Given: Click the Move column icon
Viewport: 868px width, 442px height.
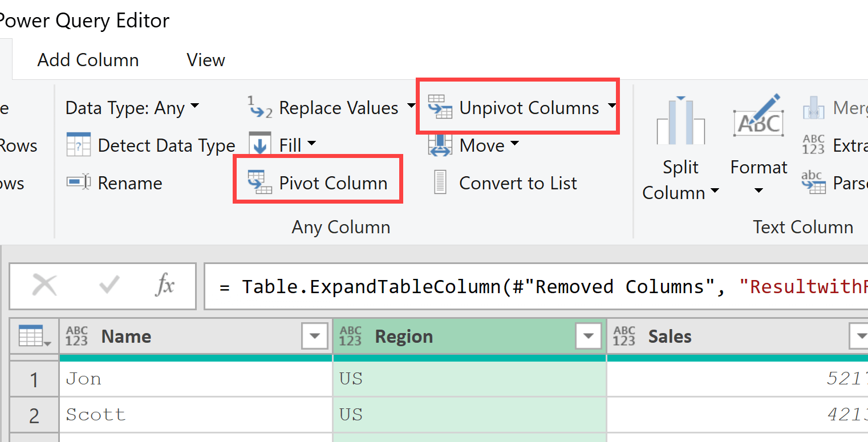Looking at the screenshot, I should [x=440, y=145].
